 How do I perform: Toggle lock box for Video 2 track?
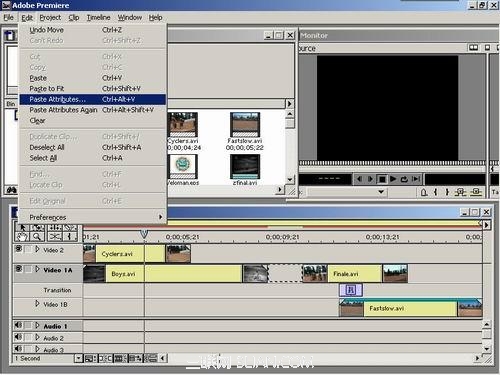pyautogui.click(x=28, y=249)
